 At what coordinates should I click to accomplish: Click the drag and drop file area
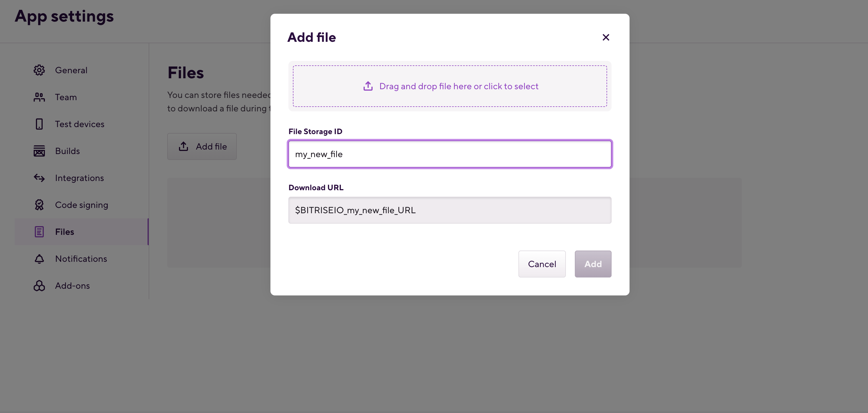tap(450, 86)
